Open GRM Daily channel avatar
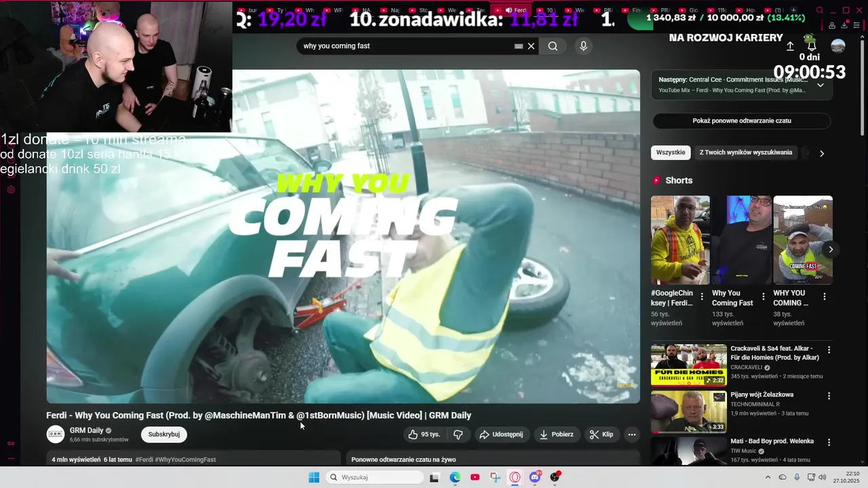Image resolution: width=868 pixels, height=488 pixels. click(x=56, y=434)
